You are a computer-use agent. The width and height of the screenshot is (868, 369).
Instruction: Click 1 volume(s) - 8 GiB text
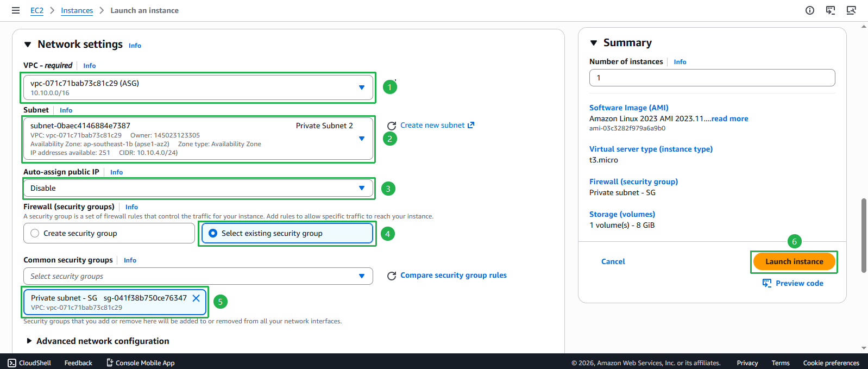[x=622, y=225]
